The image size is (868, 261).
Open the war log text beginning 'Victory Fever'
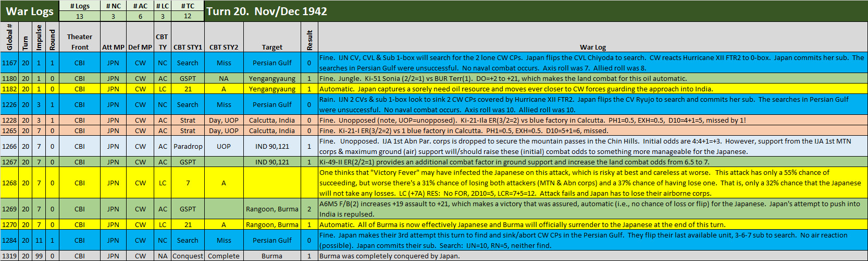tap(593, 183)
